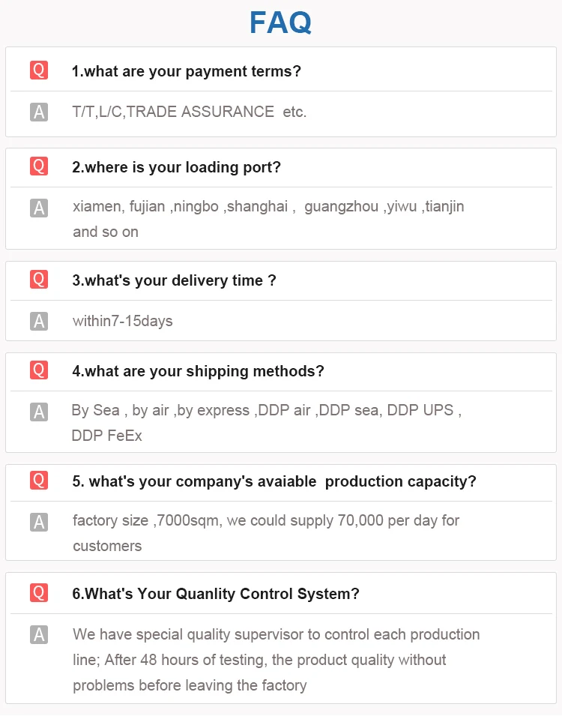Select the gray A icon beside within7-15days
562x728 pixels.
39,321
